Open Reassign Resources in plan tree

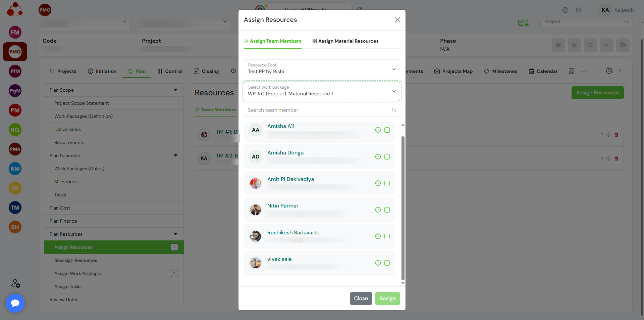(x=114, y=260)
